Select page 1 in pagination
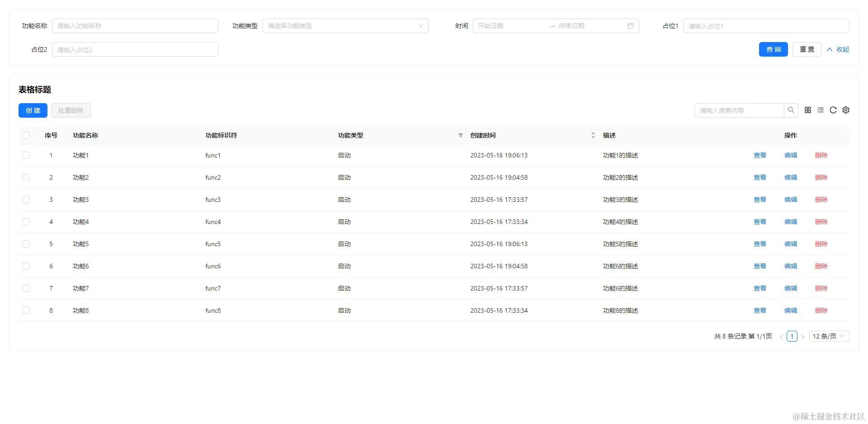The image size is (868, 424). point(792,336)
